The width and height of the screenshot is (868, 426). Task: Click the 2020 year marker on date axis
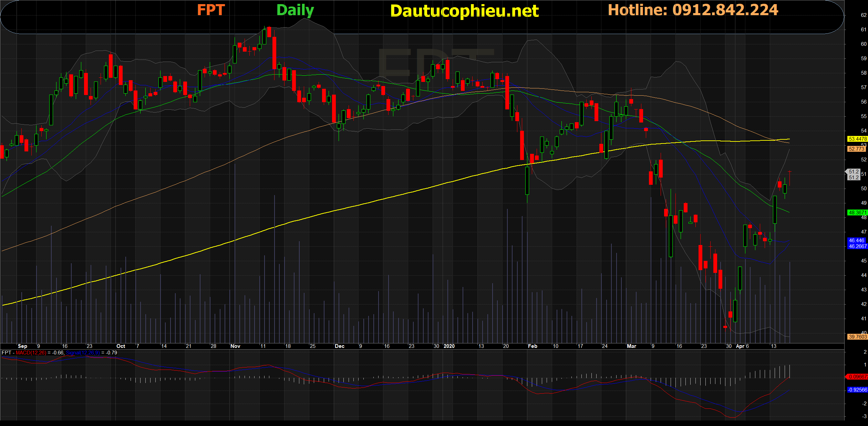pos(449,346)
